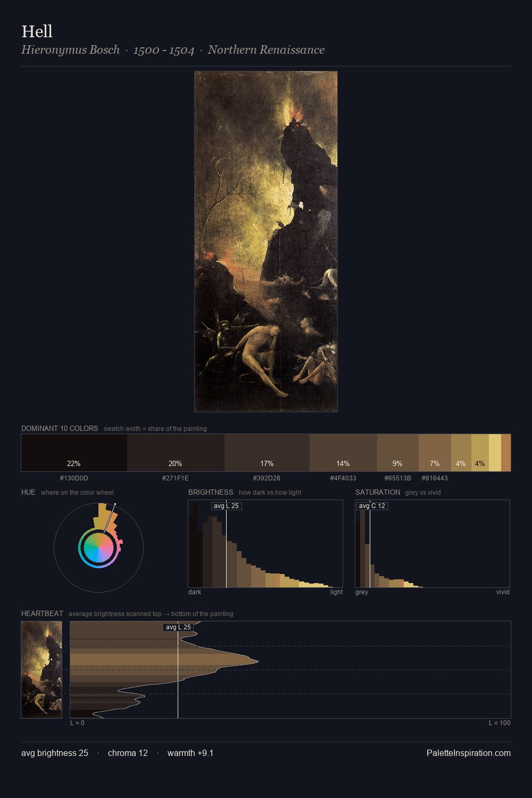This screenshot has height=798, width=532.
Task: Click the date range 1500 - 1504
Action: 164,50
